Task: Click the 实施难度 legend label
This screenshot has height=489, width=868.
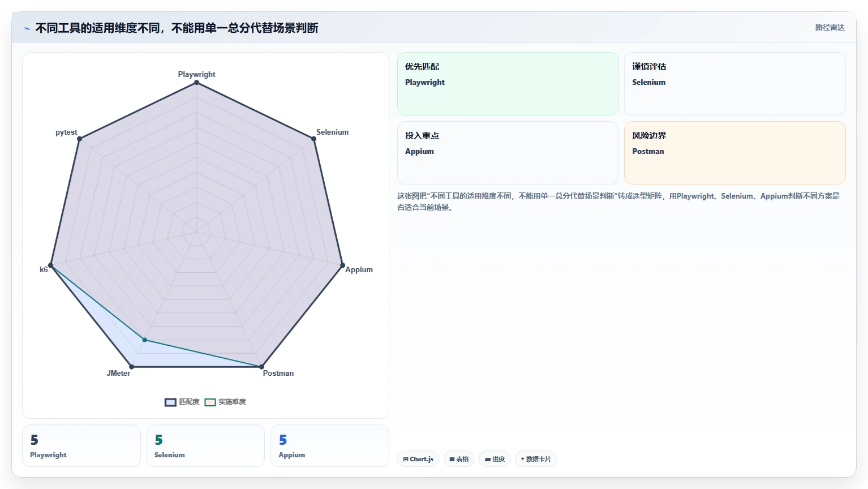Action: pyautogui.click(x=232, y=402)
